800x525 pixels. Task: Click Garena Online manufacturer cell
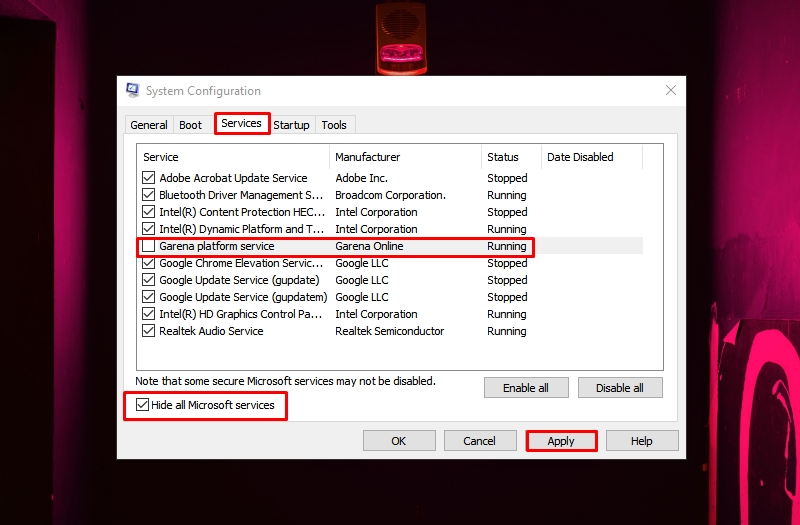[x=369, y=246]
